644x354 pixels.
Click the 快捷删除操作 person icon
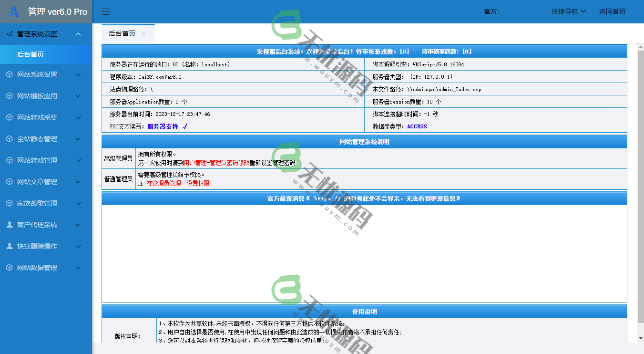tap(10, 246)
